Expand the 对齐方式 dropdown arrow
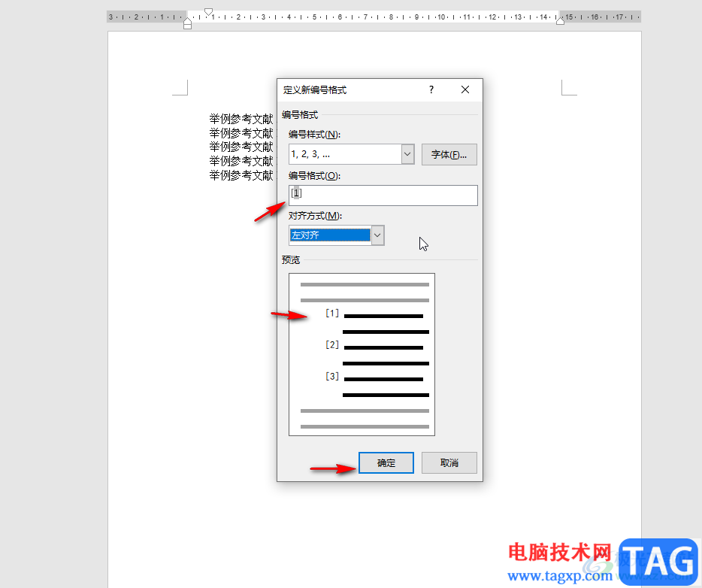The height and width of the screenshot is (588, 702). pyautogui.click(x=378, y=235)
